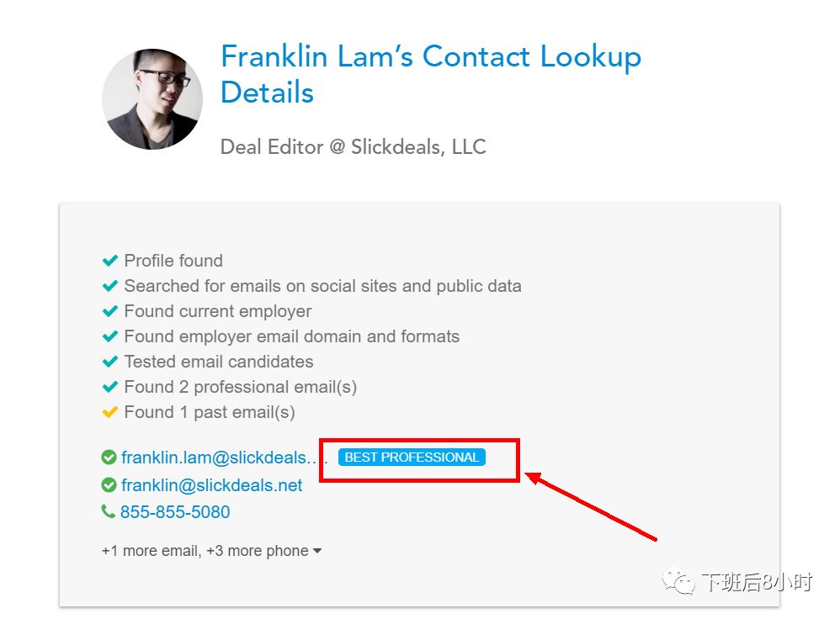Click the checkmark next to Found current employer
Viewport: 840px width, 619px height.
(109, 311)
